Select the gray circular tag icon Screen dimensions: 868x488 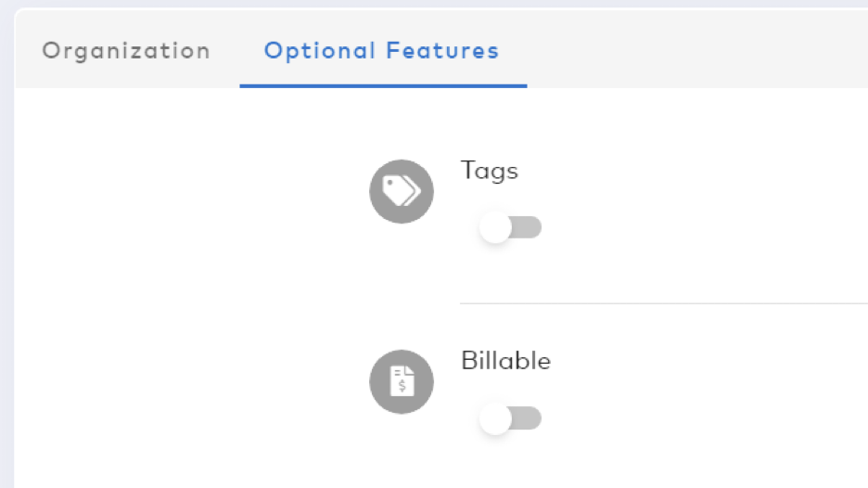tap(402, 191)
